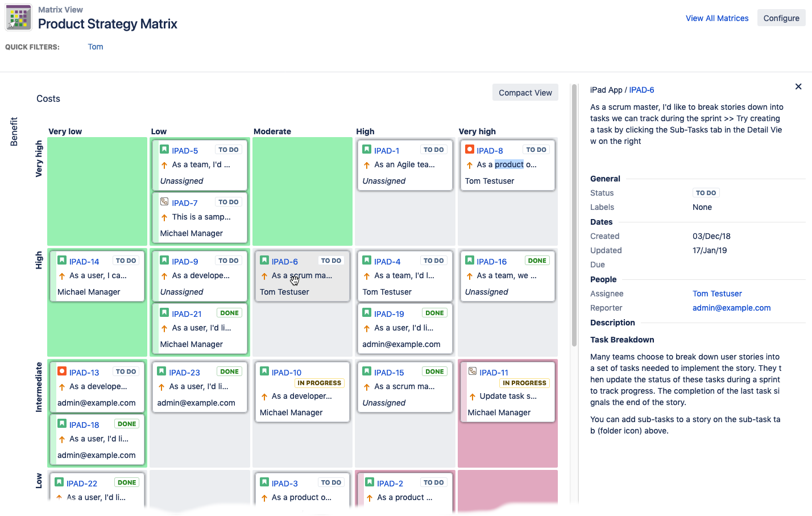Click the story icon on IPAD-6 card
Viewport: 812px width, 516px height.
click(x=264, y=261)
